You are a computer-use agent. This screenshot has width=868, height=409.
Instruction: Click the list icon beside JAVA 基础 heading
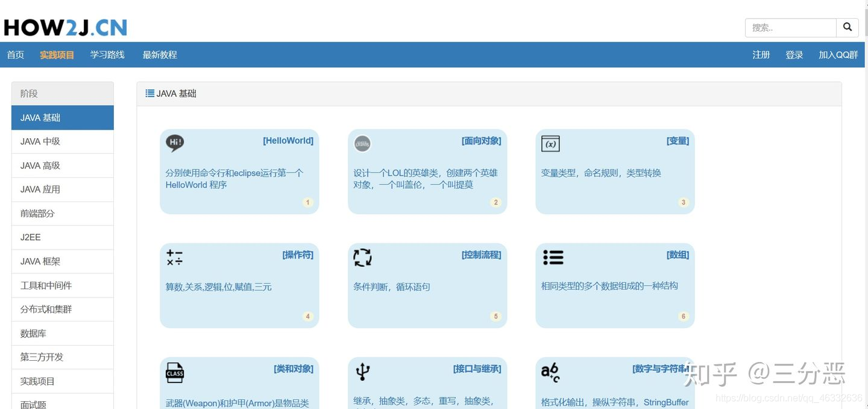click(149, 94)
